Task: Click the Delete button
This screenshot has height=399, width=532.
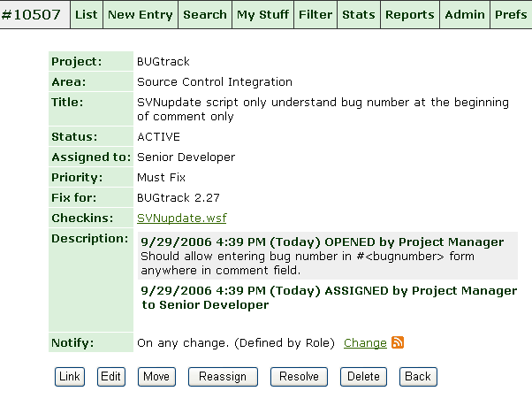Action: [363, 376]
